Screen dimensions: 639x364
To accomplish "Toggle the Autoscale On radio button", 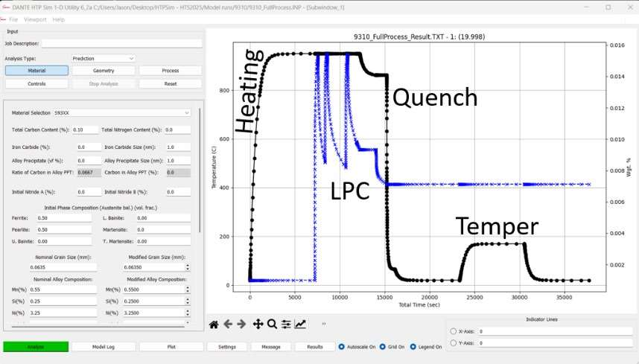I will click(x=342, y=347).
